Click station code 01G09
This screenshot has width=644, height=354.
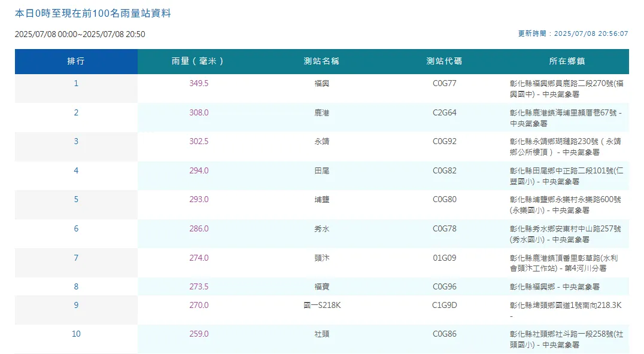tap(444, 258)
